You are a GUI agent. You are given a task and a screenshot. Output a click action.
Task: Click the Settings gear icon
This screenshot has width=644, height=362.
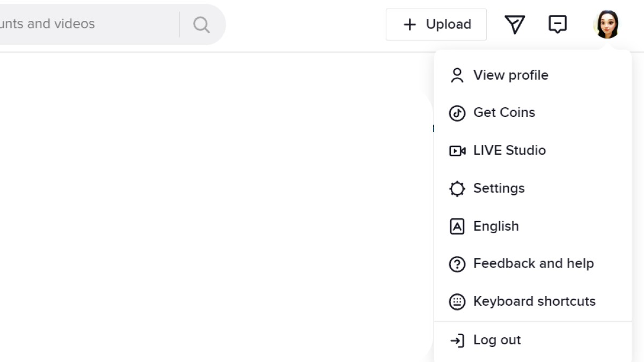(457, 189)
